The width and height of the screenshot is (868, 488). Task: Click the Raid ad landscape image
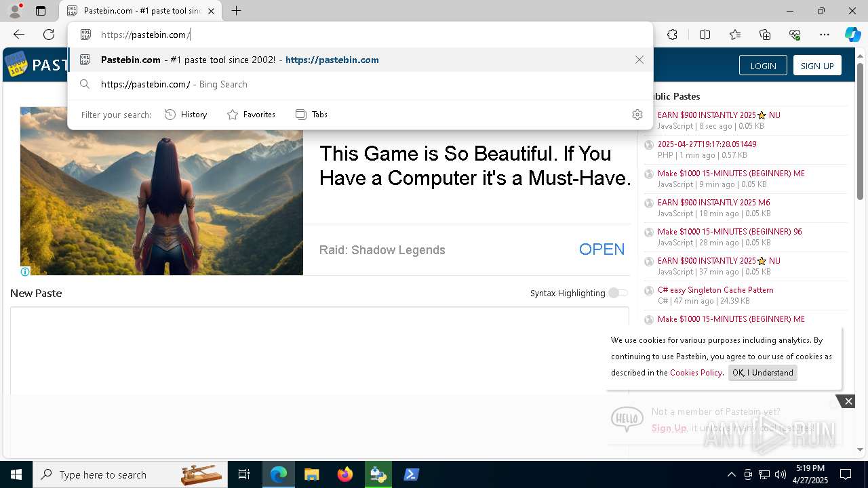(161, 191)
